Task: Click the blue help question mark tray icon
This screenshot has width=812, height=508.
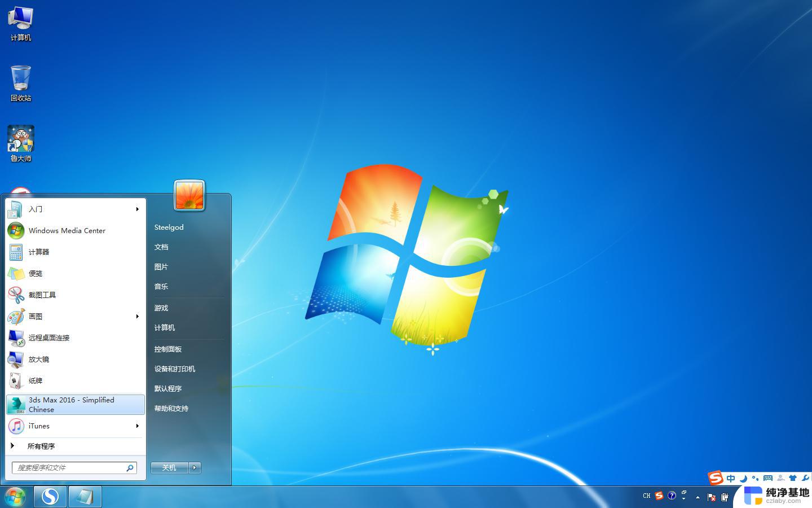Action: (x=672, y=496)
